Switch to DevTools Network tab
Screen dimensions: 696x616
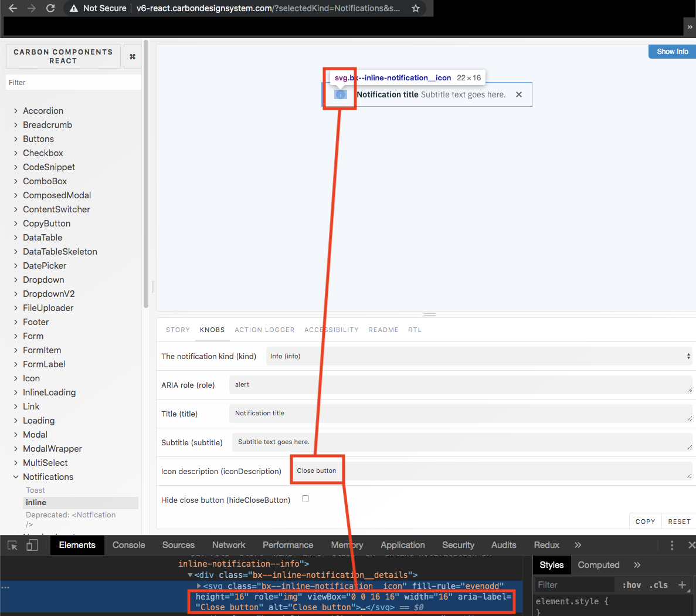(x=229, y=545)
